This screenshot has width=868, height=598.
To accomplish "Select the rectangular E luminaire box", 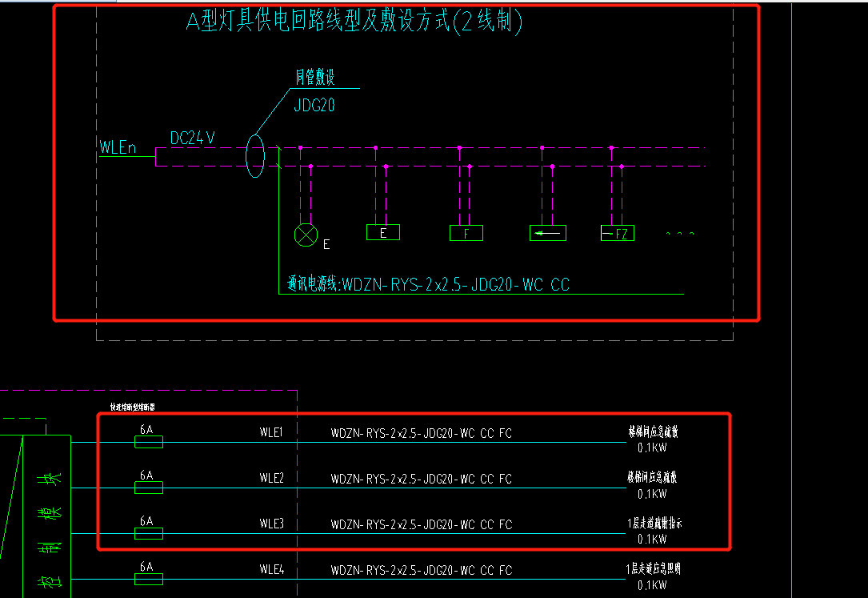I will pyautogui.click(x=383, y=232).
